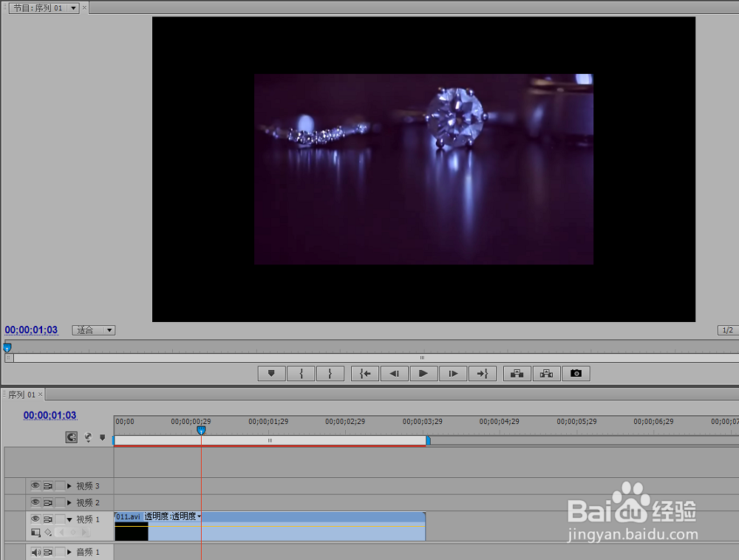Toggle sync lock on 视频 3

[x=48, y=485]
